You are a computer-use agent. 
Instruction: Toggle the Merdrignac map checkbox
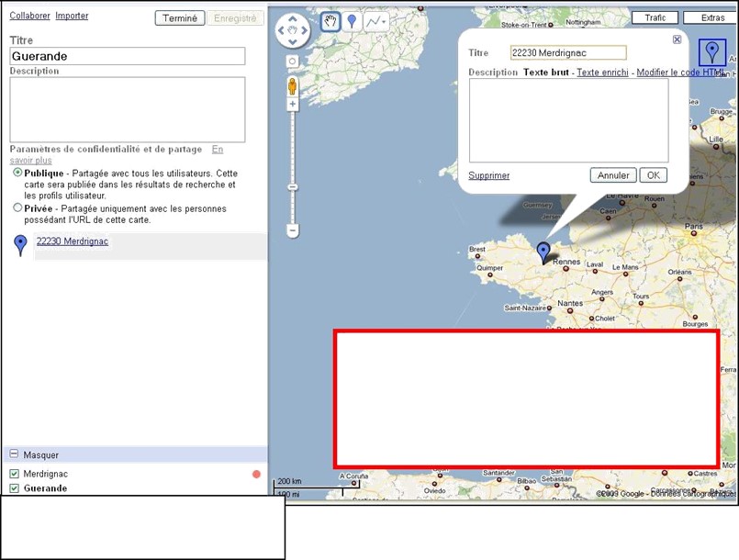click(14, 474)
